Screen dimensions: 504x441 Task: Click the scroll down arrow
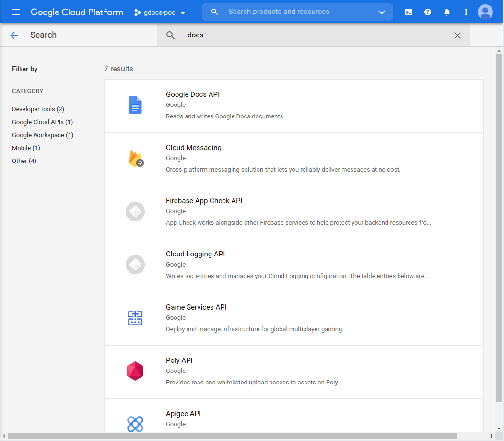(499, 428)
